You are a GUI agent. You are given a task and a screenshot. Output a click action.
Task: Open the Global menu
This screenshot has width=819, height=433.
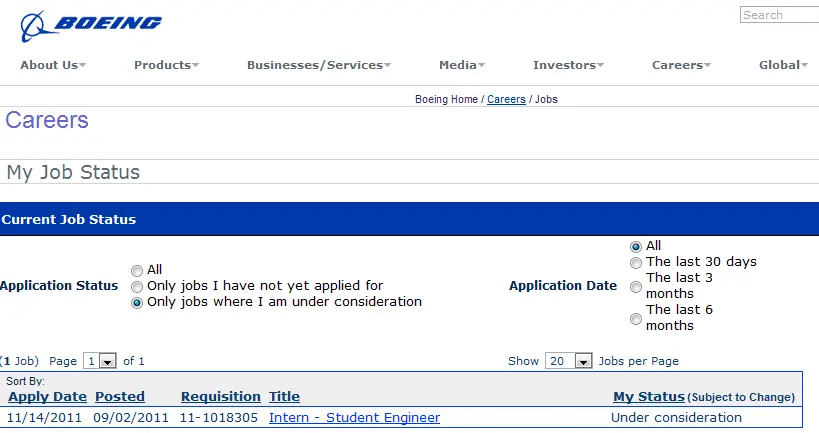(x=783, y=65)
